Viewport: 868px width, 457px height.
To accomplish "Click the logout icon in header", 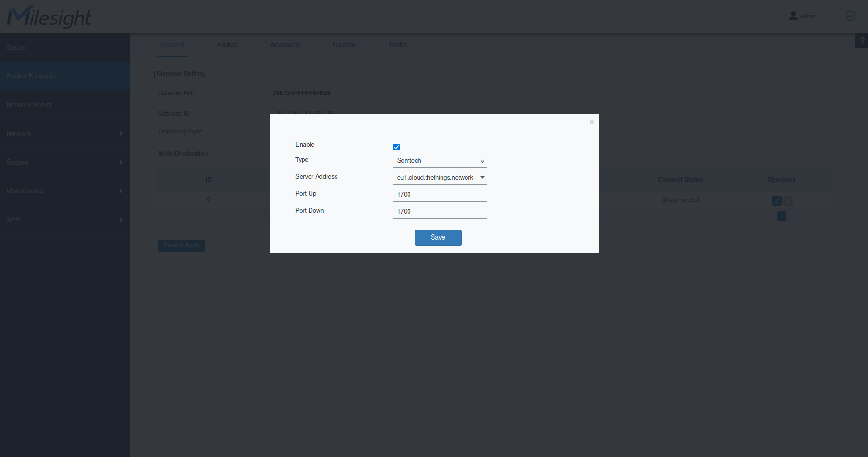I will [850, 16].
